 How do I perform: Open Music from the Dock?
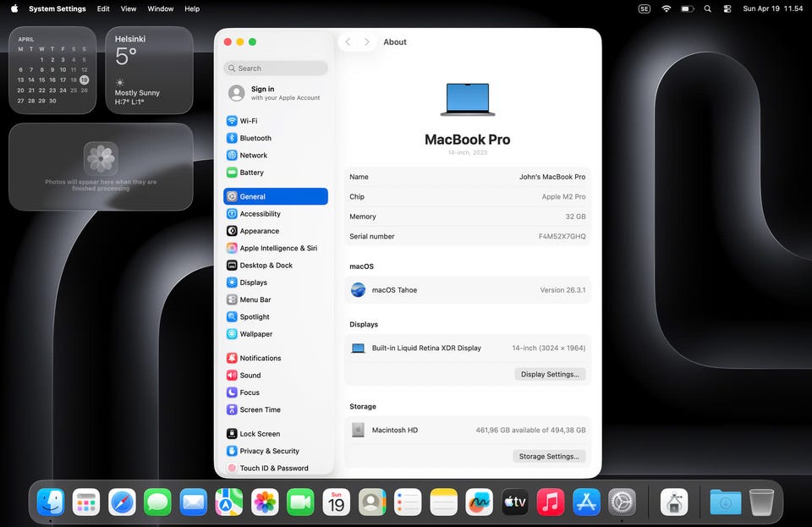click(551, 502)
